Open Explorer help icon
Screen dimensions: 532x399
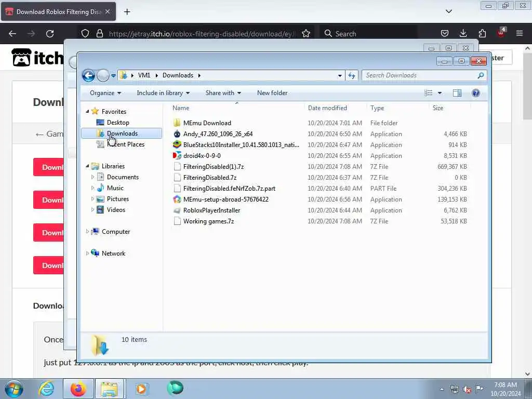476,93
